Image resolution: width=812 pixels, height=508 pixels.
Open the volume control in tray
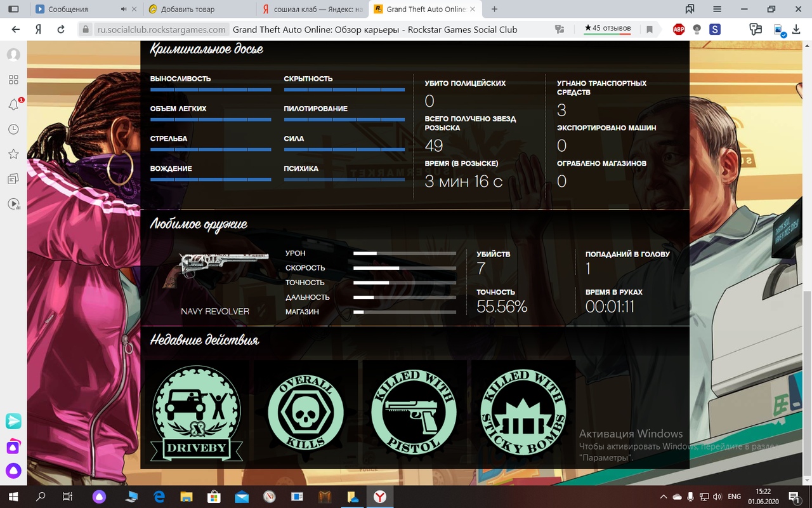point(717,496)
